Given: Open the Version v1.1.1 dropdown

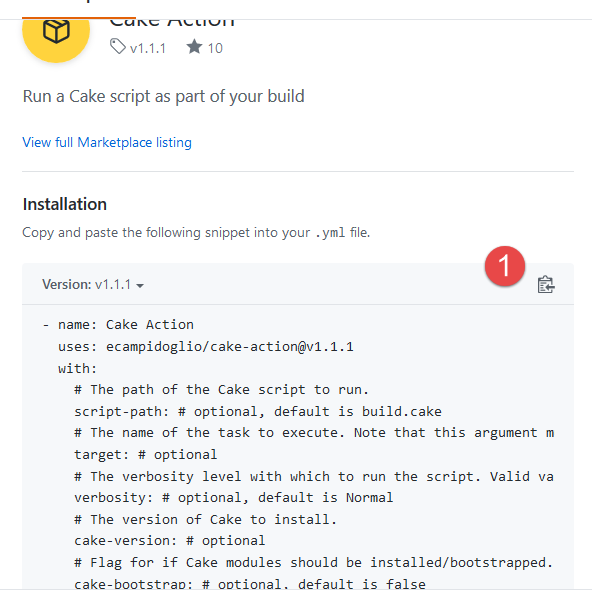Looking at the screenshot, I should 93,284.
